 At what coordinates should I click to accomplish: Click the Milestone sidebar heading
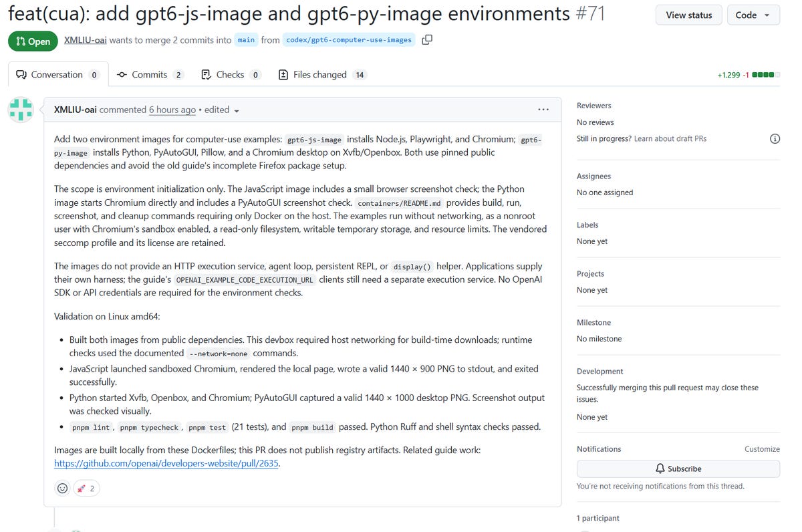pos(593,323)
